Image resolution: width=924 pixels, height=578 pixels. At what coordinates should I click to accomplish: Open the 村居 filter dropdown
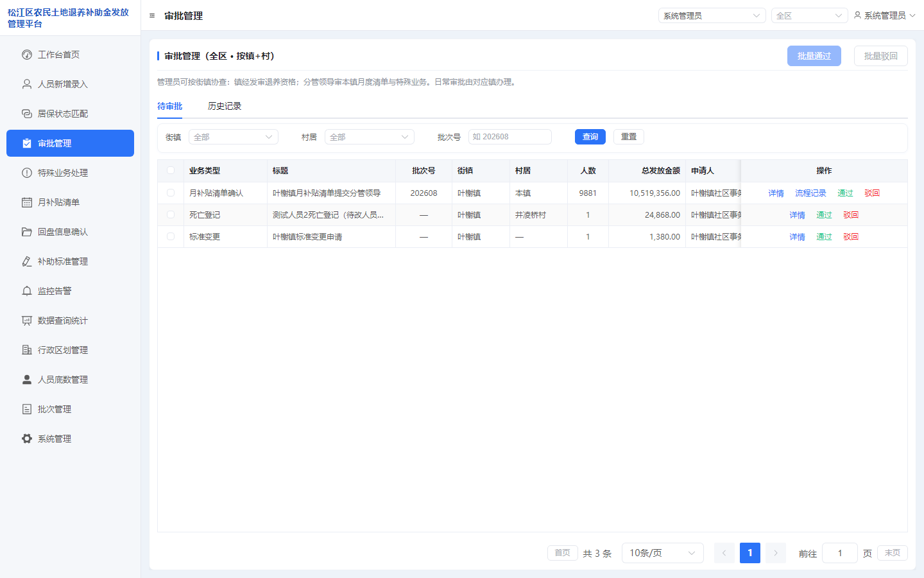pos(370,137)
